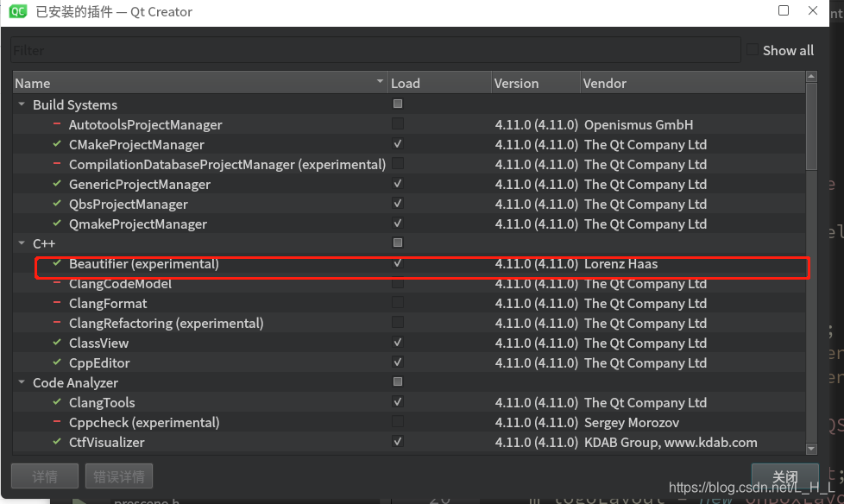Screen dimensions: 844x504
Task: Click the green check status icon beside QbsProjectManager
Action: pyautogui.click(x=56, y=204)
